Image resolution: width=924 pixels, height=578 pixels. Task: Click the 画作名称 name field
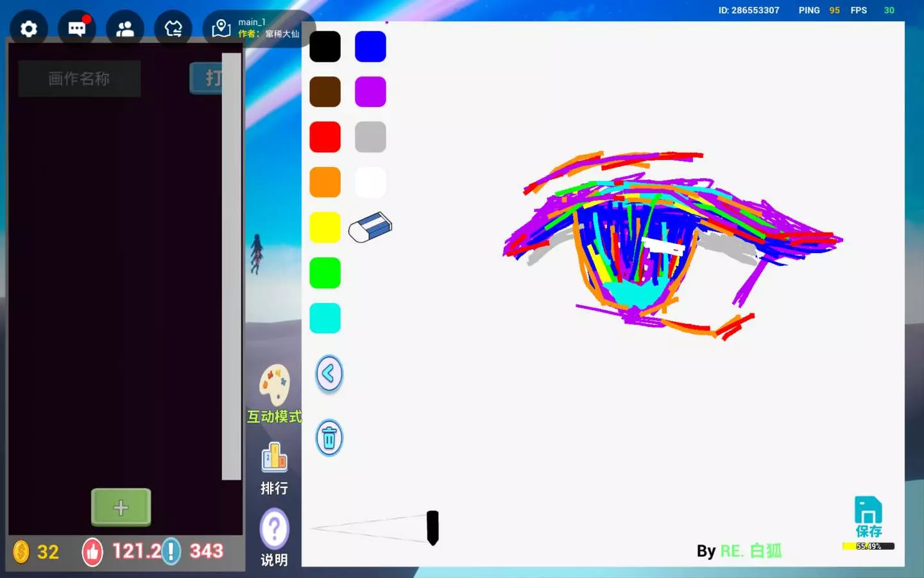(79, 78)
